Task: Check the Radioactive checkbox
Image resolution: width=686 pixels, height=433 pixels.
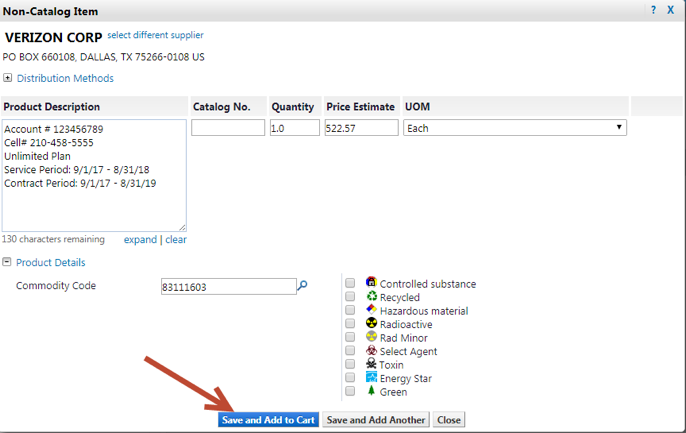Action: (x=350, y=324)
